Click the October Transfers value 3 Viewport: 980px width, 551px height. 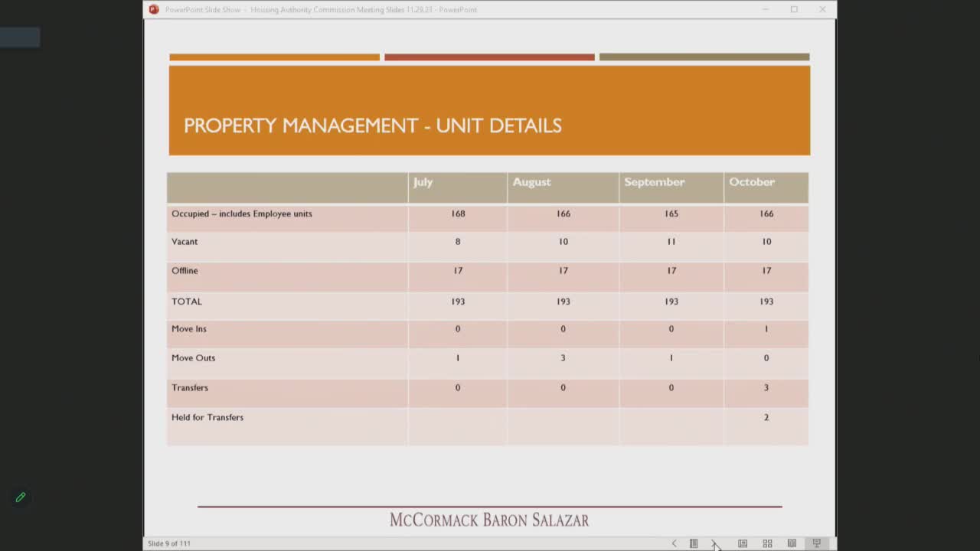click(x=766, y=387)
